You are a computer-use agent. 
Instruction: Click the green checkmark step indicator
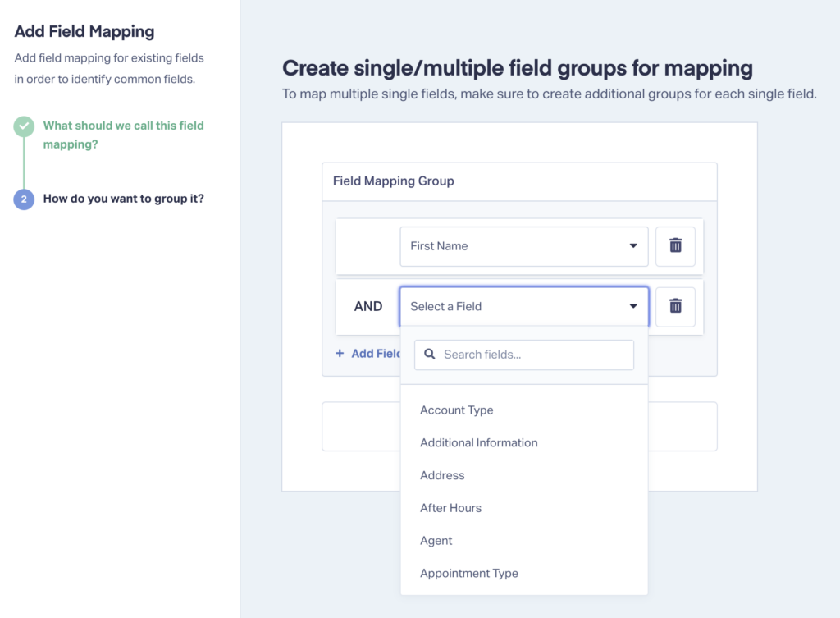pos(23,126)
